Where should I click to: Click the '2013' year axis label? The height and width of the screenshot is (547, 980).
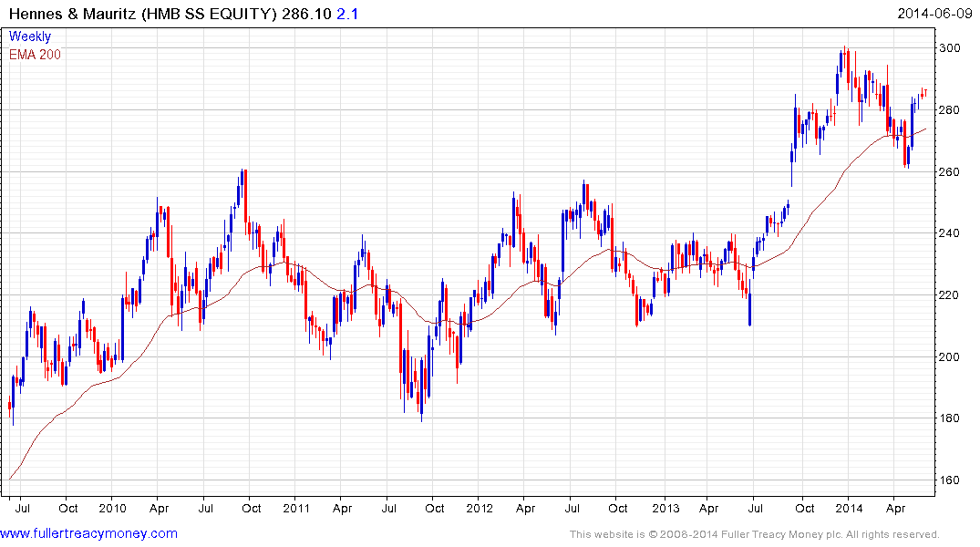(665, 508)
